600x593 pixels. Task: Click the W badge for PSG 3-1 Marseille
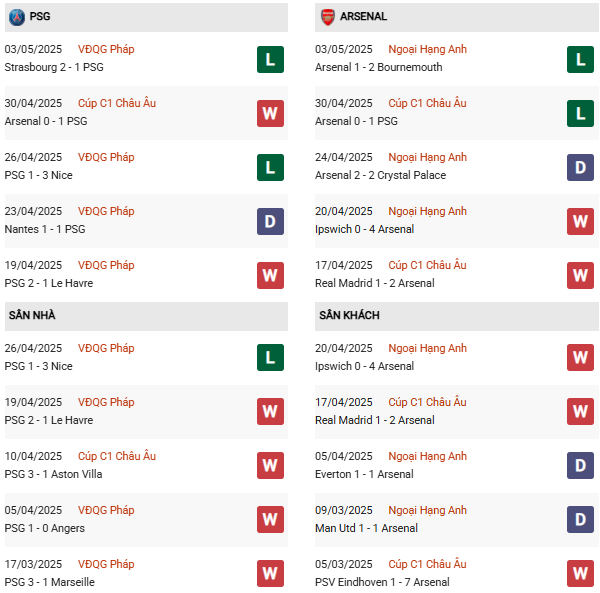pyautogui.click(x=271, y=573)
